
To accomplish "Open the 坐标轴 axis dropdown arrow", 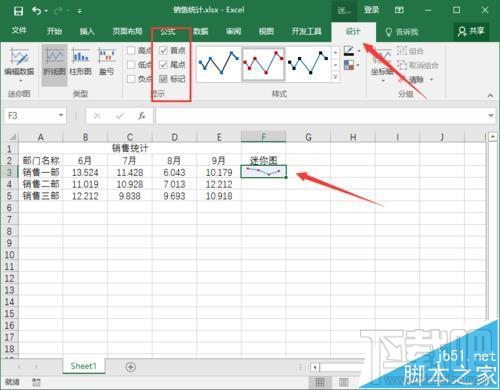I will [x=383, y=81].
